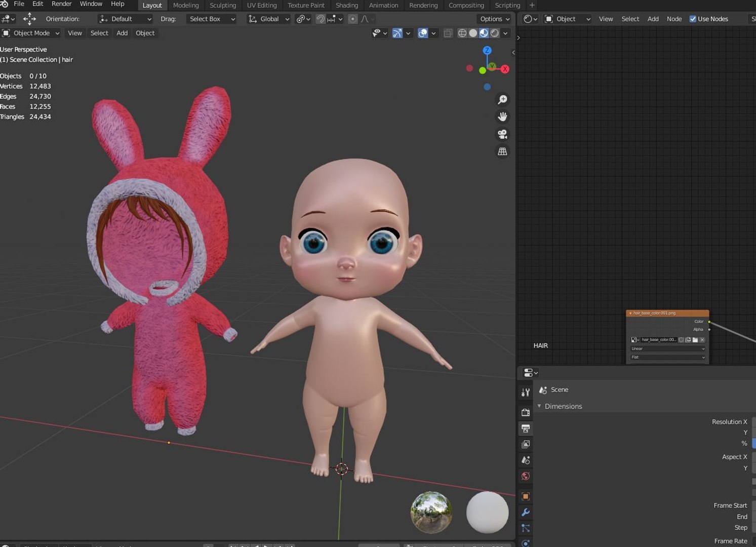Toggle snapping magnet icon

click(x=321, y=19)
